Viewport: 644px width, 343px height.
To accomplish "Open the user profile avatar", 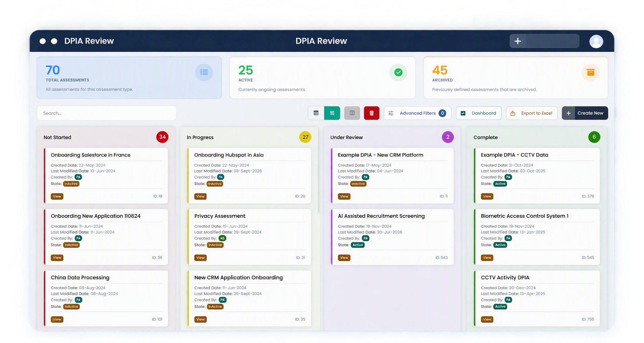I will pyautogui.click(x=596, y=41).
